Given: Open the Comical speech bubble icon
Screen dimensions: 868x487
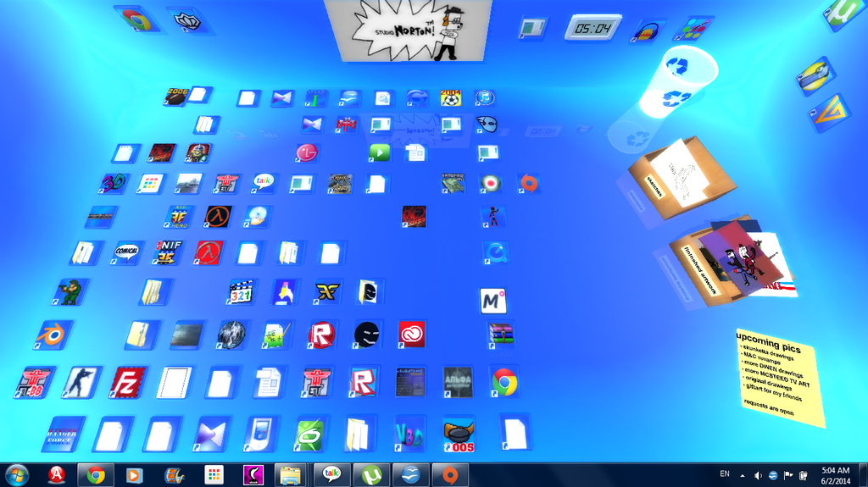Looking at the screenshot, I should coord(126,252).
